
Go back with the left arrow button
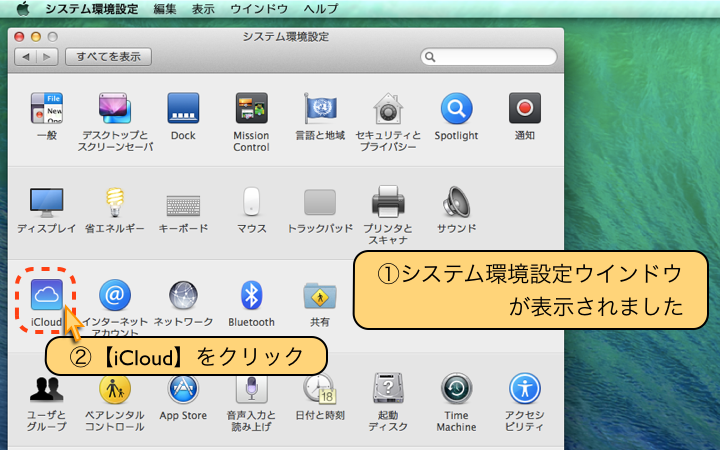coord(26,57)
